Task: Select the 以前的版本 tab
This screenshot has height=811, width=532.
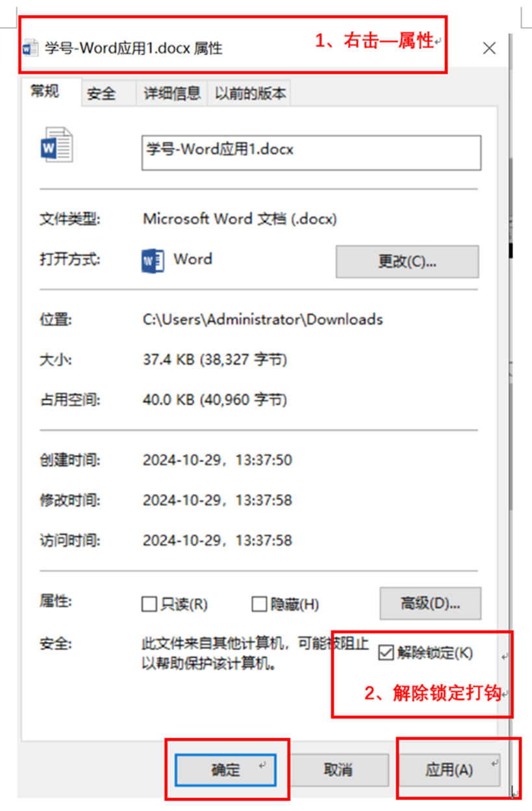Action: [x=250, y=94]
